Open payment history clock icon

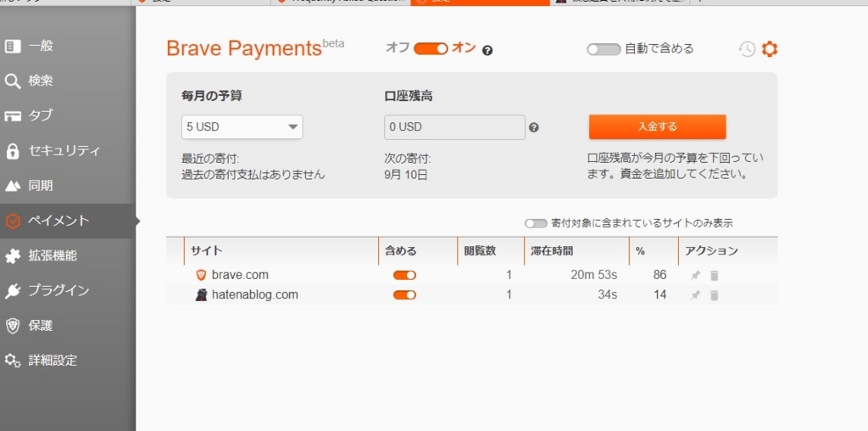[x=747, y=49]
